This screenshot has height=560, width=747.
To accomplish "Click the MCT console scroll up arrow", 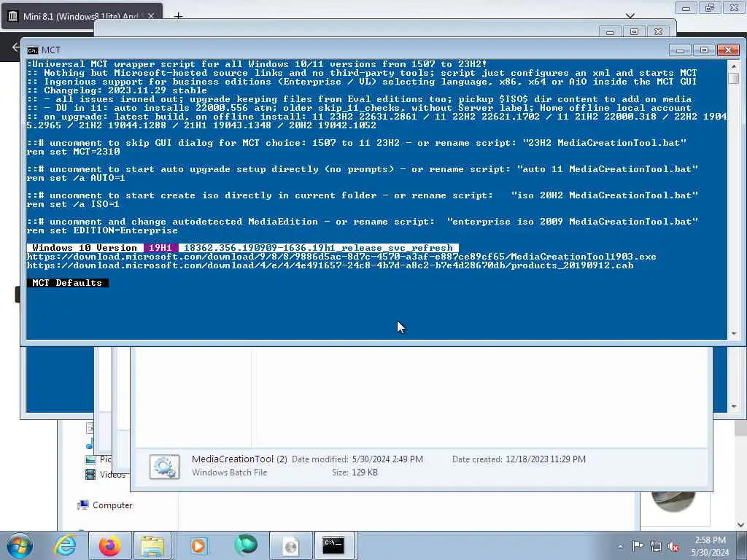I will 734,65.
